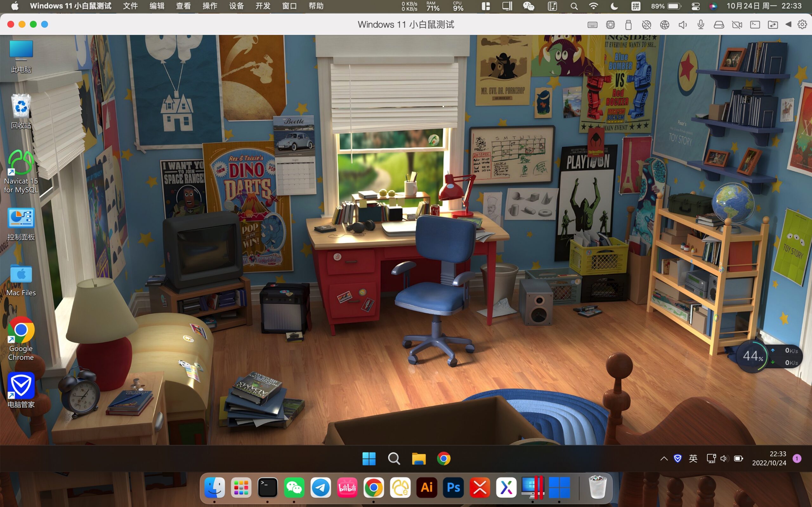Viewport: 812px width, 507px height.
Task: Switch input language via 英 indicator
Action: click(x=693, y=458)
